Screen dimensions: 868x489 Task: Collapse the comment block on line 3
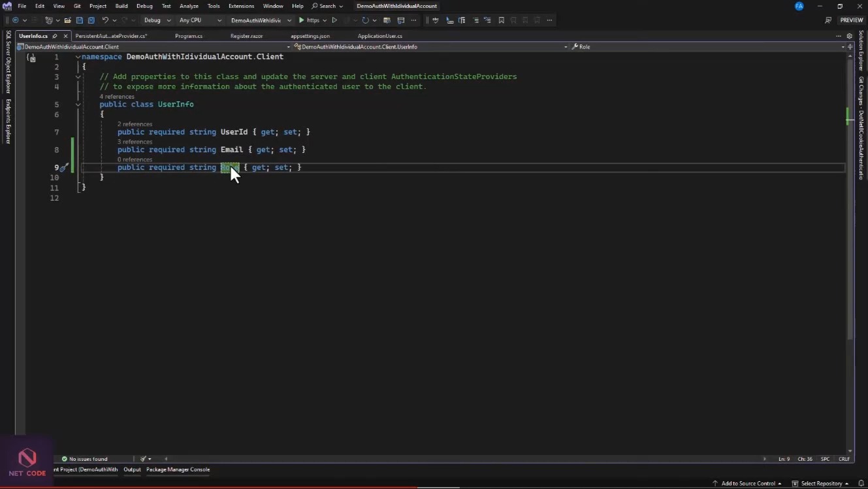[x=78, y=76]
